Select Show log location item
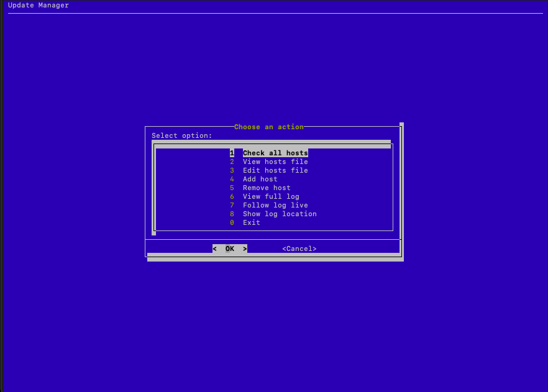 click(x=279, y=214)
